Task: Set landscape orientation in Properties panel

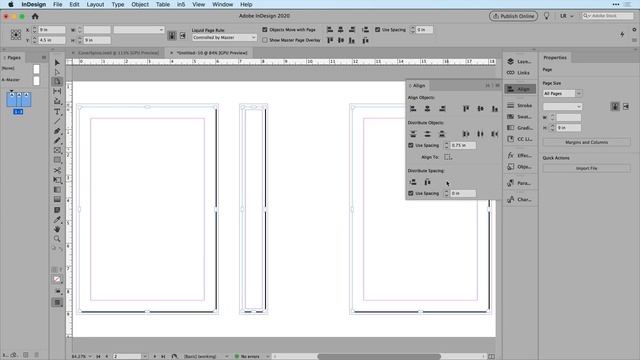Action: click(x=626, y=107)
